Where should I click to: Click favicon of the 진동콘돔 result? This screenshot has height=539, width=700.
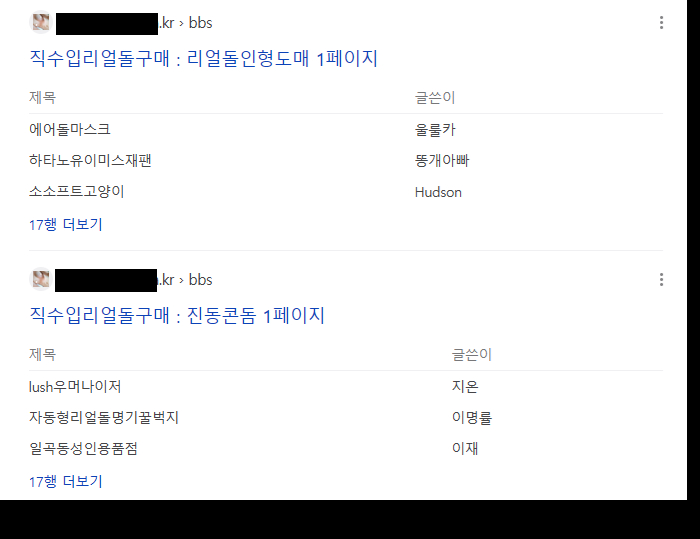coord(41,280)
